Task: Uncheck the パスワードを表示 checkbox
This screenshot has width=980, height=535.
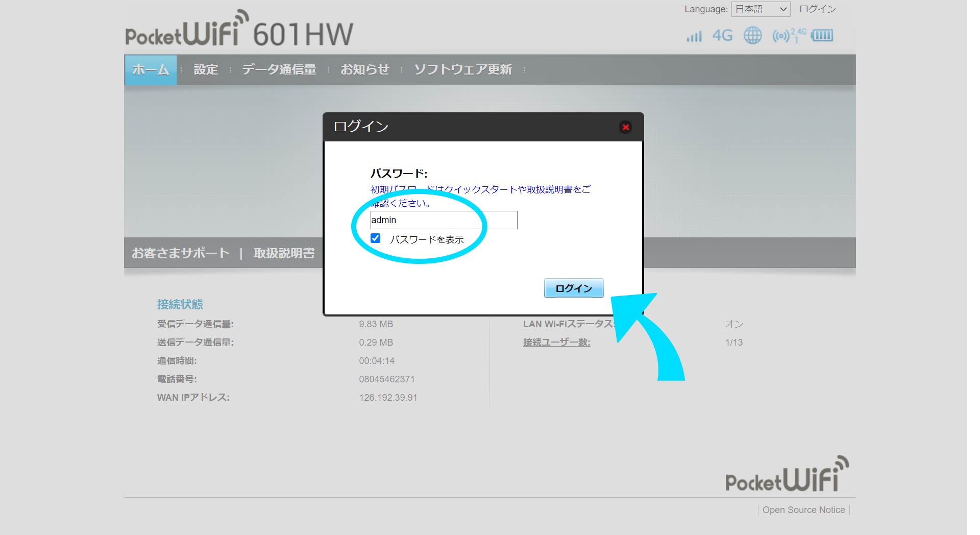Action: (376, 238)
